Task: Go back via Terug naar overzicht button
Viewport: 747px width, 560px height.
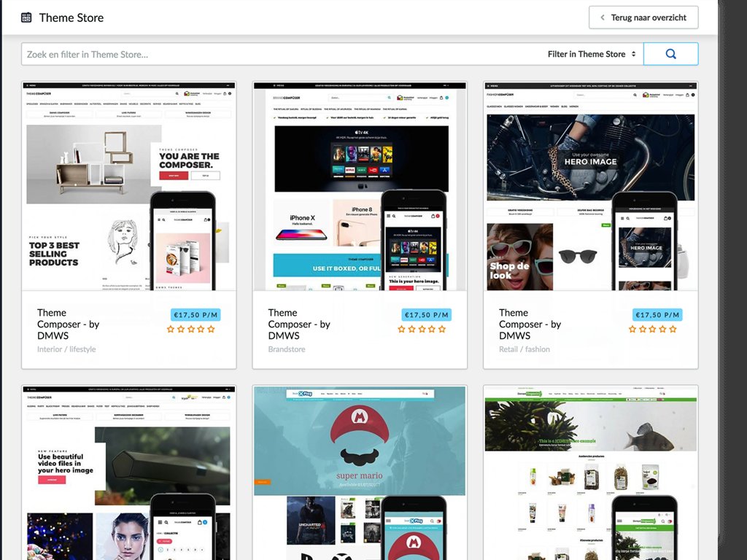Action: click(x=643, y=17)
